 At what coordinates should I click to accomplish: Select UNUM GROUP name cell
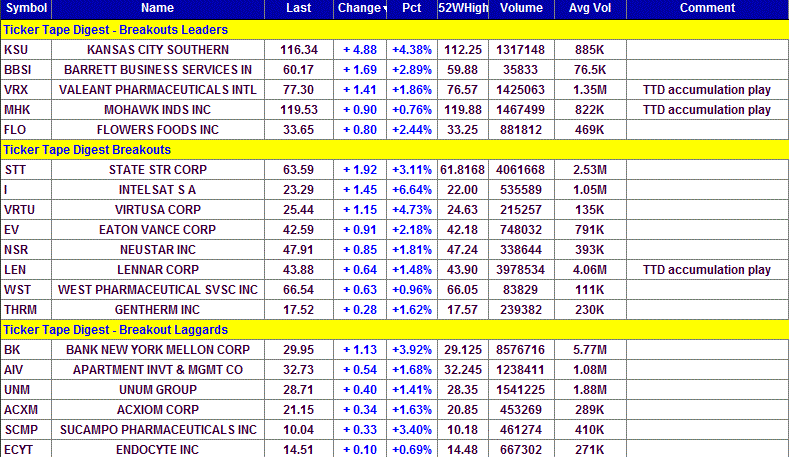coord(157,390)
